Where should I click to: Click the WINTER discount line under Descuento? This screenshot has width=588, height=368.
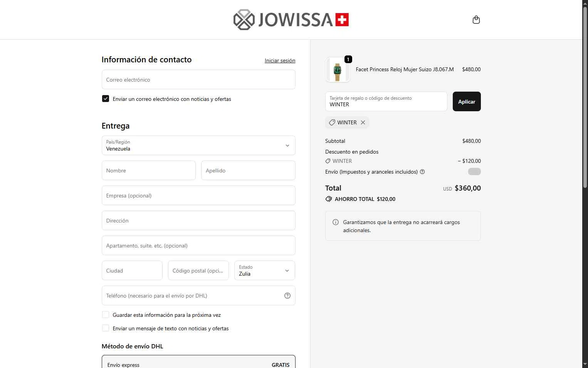(403, 161)
